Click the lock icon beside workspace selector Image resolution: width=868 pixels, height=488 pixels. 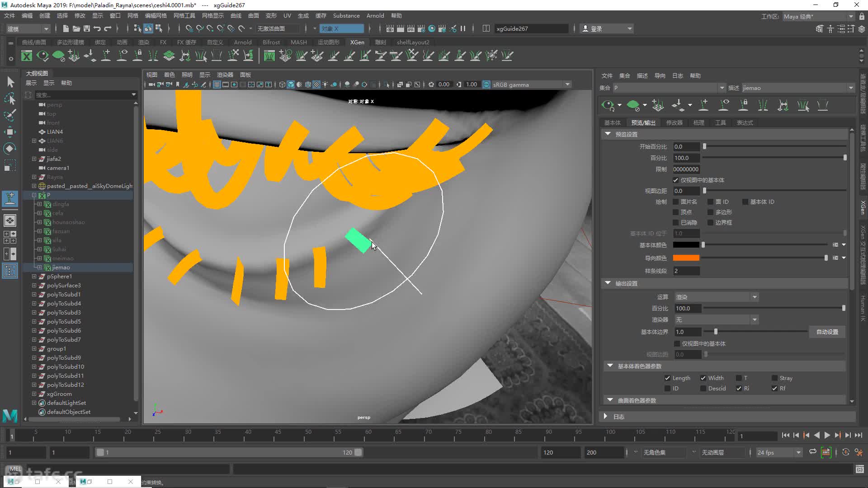(x=862, y=16)
